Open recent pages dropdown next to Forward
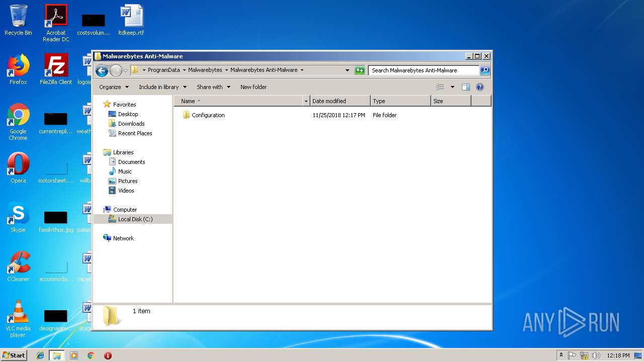Image resolution: width=644 pixels, height=362 pixels. click(x=125, y=70)
